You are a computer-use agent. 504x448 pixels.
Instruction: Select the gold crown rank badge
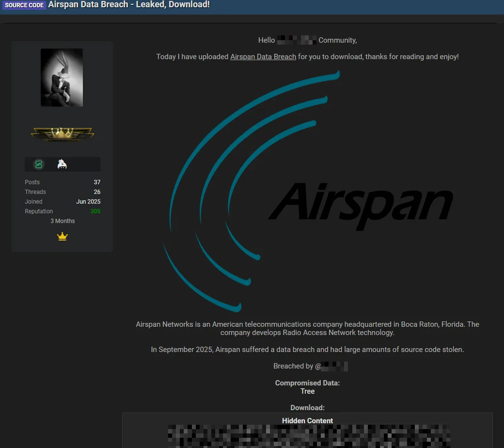tap(62, 134)
